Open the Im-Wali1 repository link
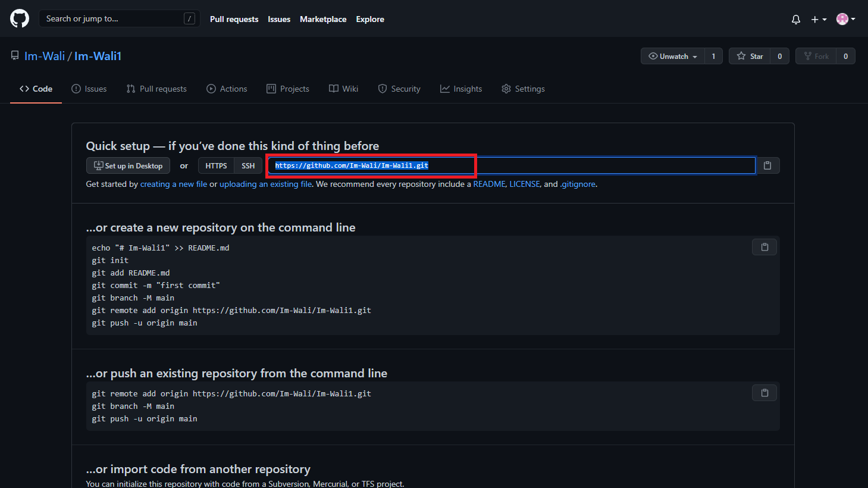The height and width of the screenshot is (488, 868). tap(98, 56)
